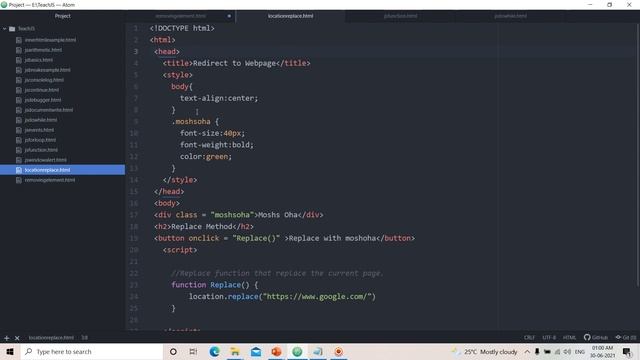This screenshot has height=360, width=640.
Task: Switch to locationreplace.html editor tab
Action: [x=290, y=16]
